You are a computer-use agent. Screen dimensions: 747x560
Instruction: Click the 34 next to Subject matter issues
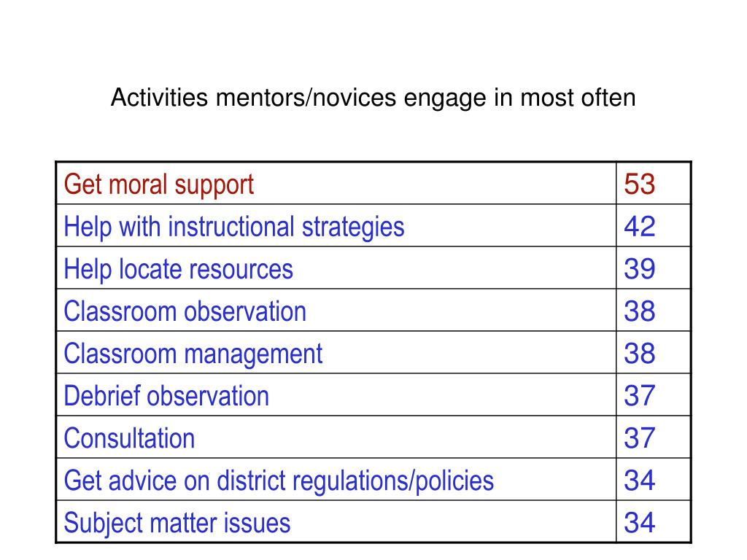(639, 523)
